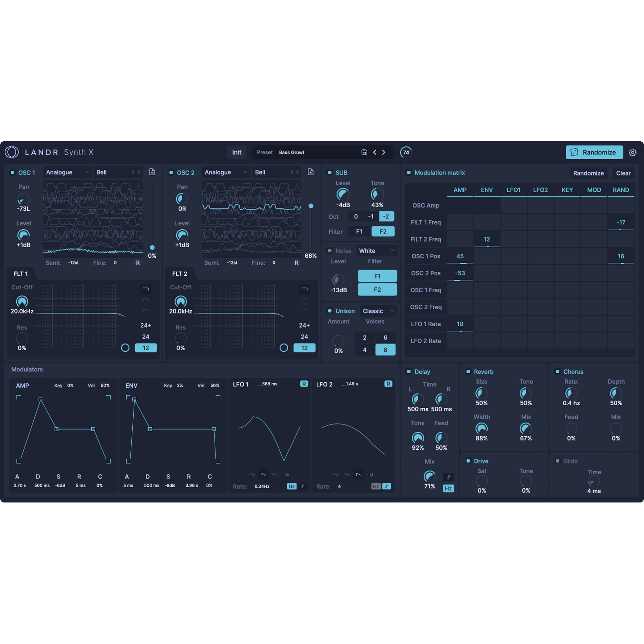Switch LFO 2 rate mode to Hz
644x644 pixels.
click(x=376, y=486)
